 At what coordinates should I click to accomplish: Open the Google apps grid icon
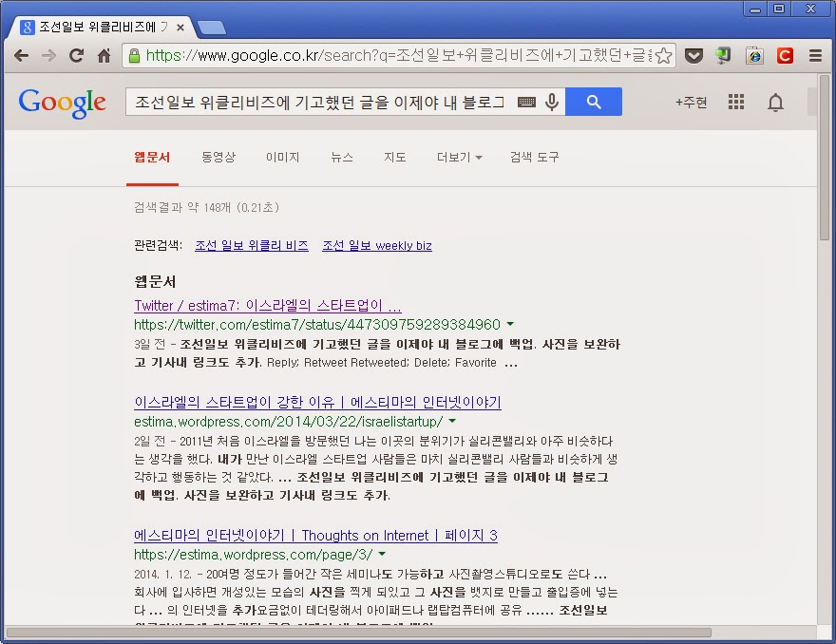tap(735, 102)
